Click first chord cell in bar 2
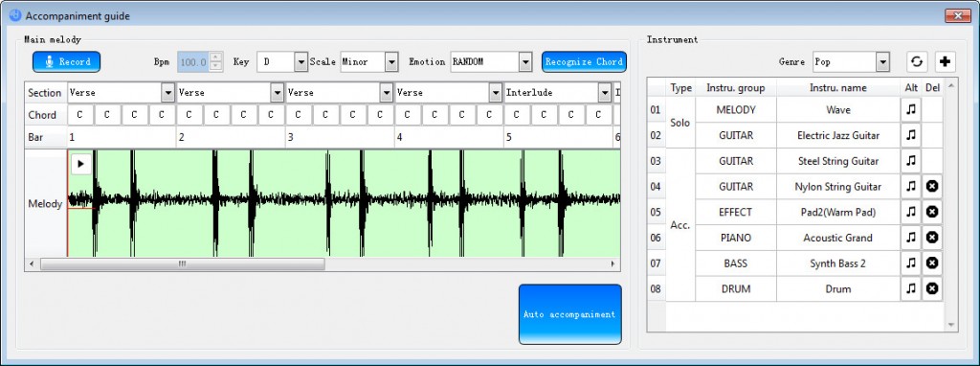 point(189,115)
